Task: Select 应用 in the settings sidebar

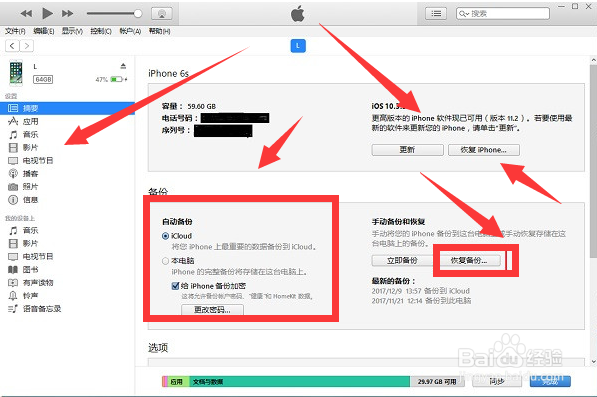Action: (x=30, y=121)
